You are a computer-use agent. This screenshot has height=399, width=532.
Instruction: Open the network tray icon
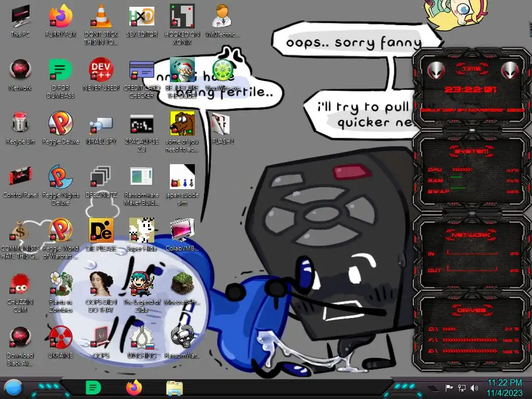point(462,388)
